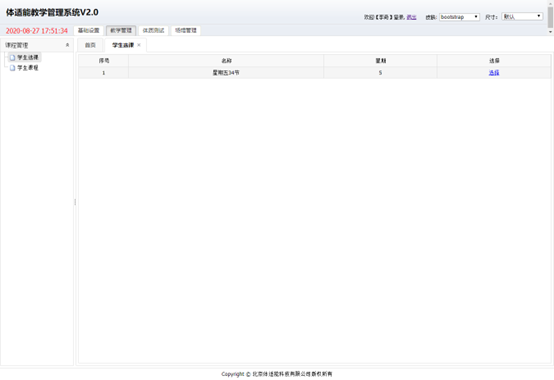Collapse the 课程管理 panel using its arrow icon

pyautogui.click(x=67, y=45)
